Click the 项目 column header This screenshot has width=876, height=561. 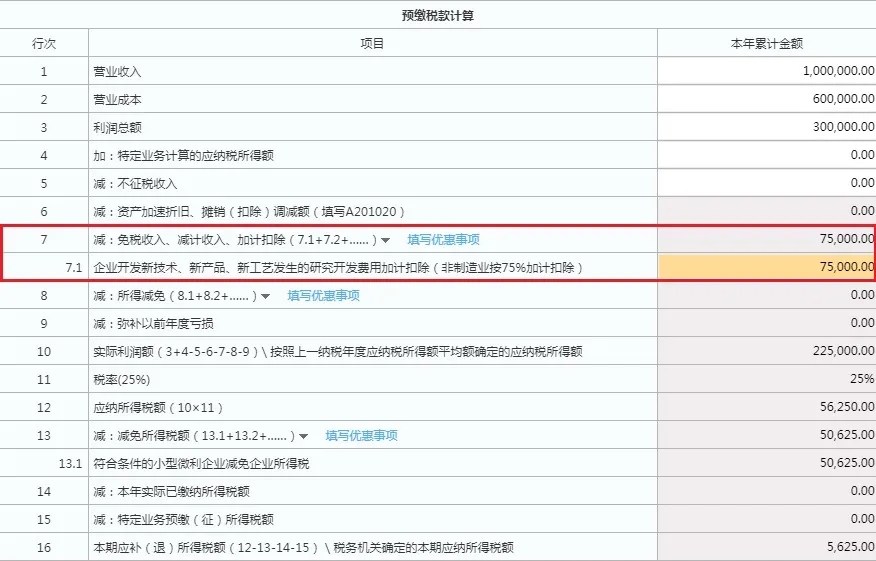coord(372,43)
